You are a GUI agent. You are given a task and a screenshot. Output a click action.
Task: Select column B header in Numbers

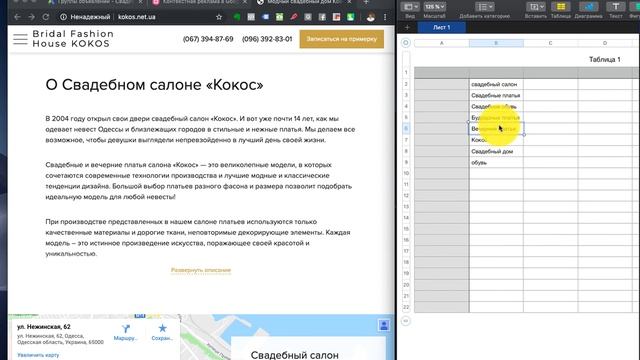(x=496, y=43)
